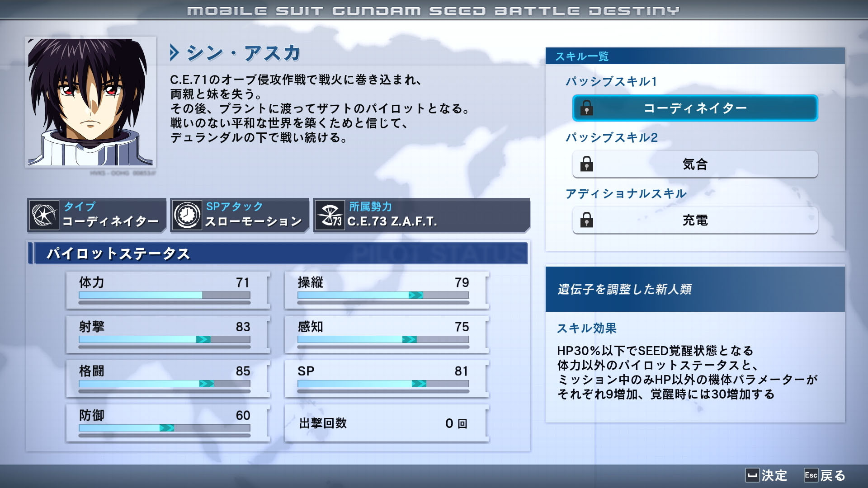The height and width of the screenshot is (488, 868).
Task: Click Shinn Asuka's pilot portrait
Action: point(90,102)
